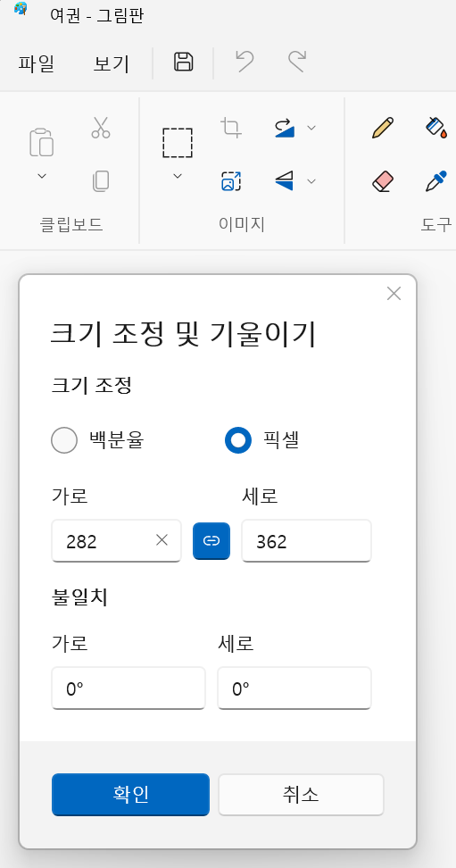This screenshot has height=868, width=456.
Task: Click the redo arrow icon
Action: [296, 62]
